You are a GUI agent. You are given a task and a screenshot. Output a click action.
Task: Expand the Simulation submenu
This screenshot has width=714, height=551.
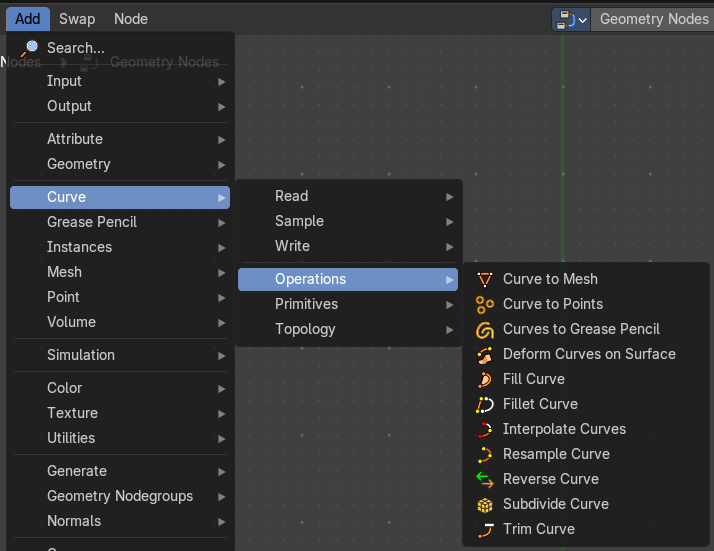click(x=120, y=355)
